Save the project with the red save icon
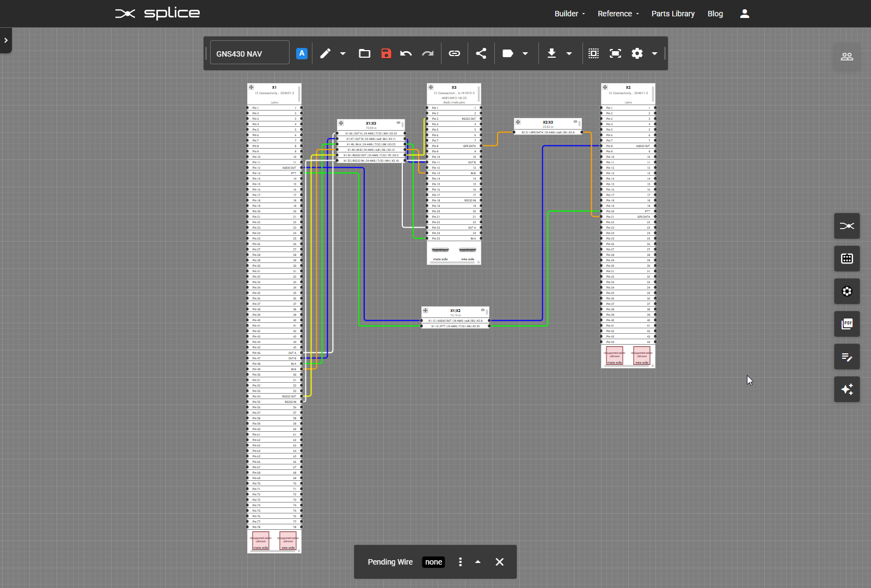This screenshot has height=588, width=871. pos(387,53)
